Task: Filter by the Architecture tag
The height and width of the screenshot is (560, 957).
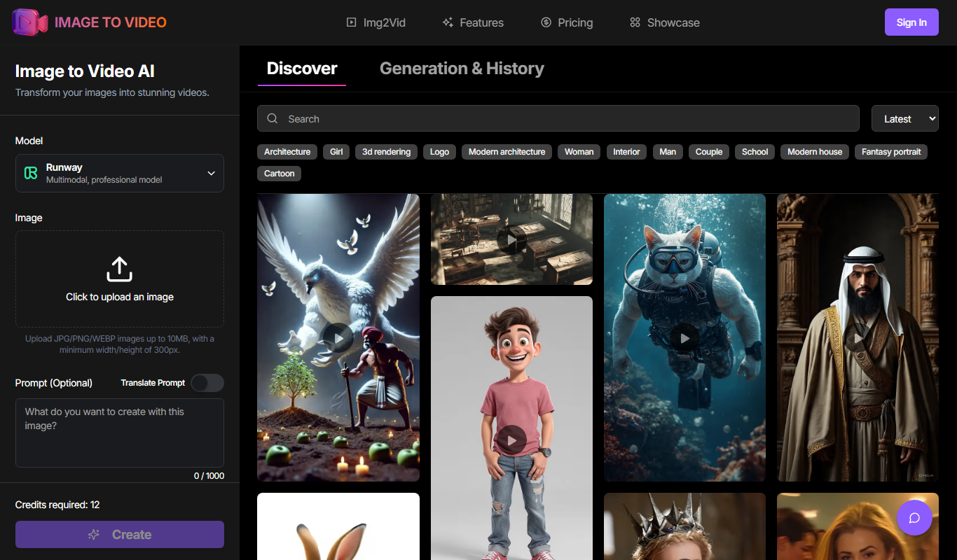Action: pos(287,152)
